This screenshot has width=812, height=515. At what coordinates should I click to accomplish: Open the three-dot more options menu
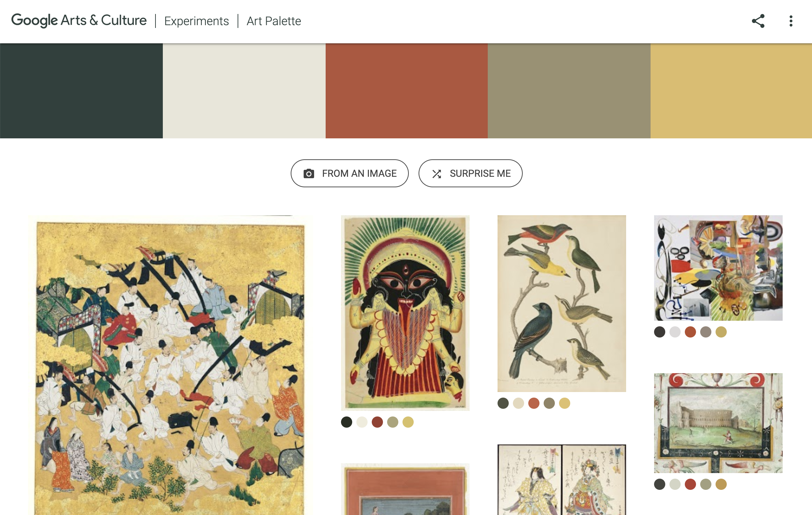[791, 21]
